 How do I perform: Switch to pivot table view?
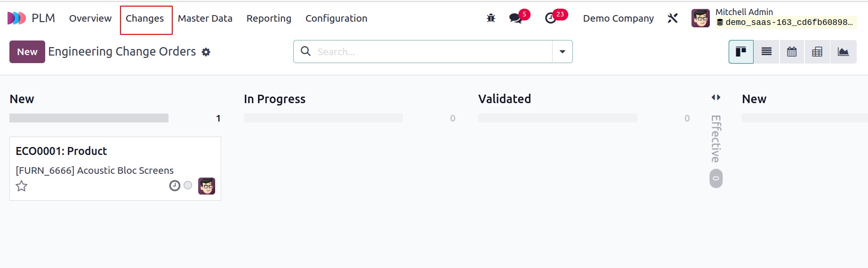pos(817,52)
